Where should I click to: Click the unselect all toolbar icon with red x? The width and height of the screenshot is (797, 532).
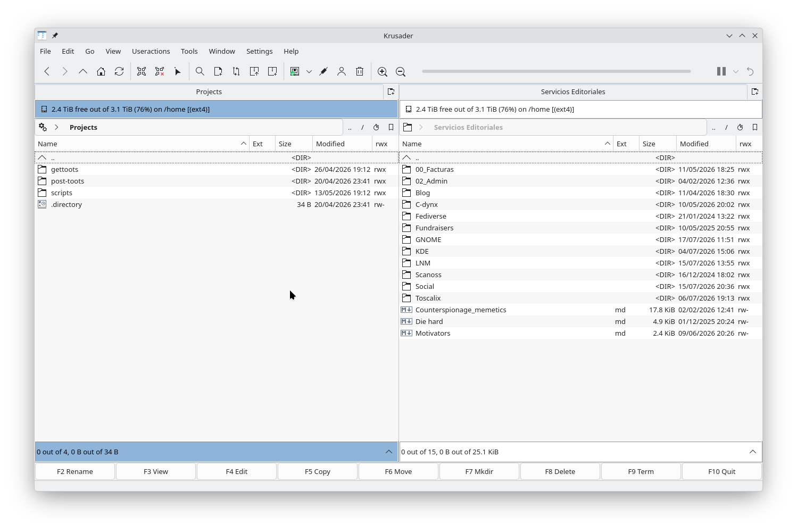point(160,71)
